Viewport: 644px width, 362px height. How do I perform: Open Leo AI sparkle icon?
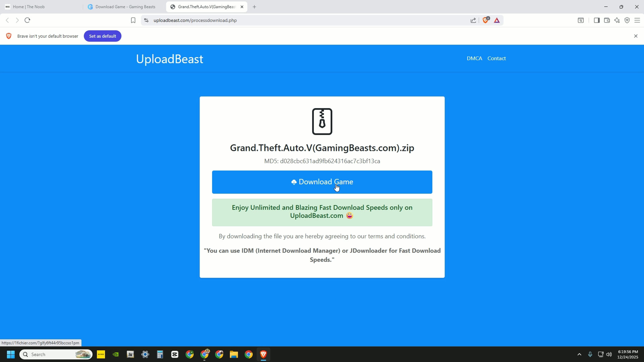pos(617,20)
